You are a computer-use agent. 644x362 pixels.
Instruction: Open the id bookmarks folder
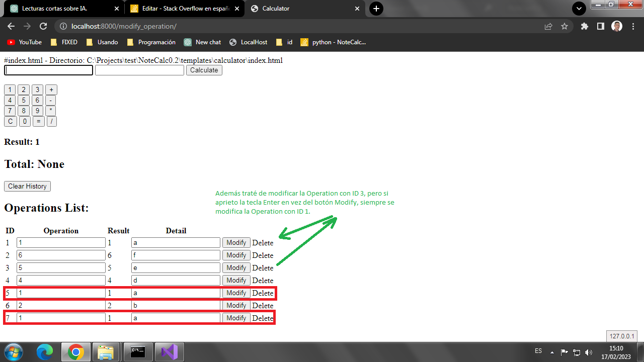click(x=284, y=42)
